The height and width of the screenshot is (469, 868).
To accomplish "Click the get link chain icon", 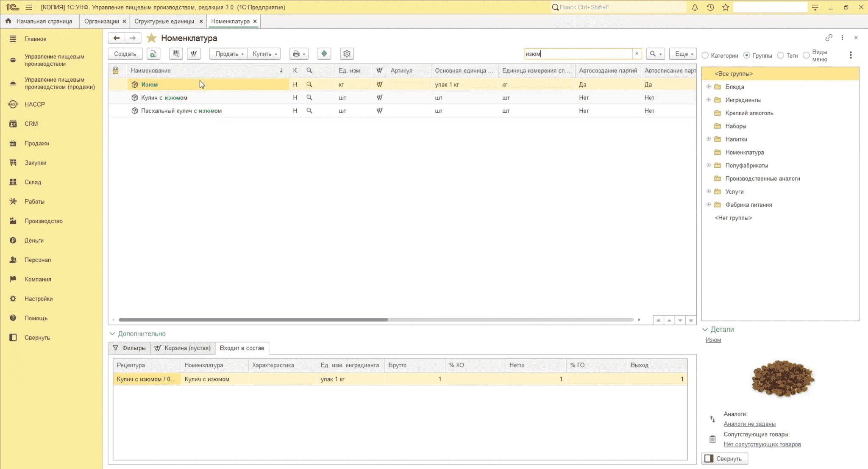I will pyautogui.click(x=829, y=38).
